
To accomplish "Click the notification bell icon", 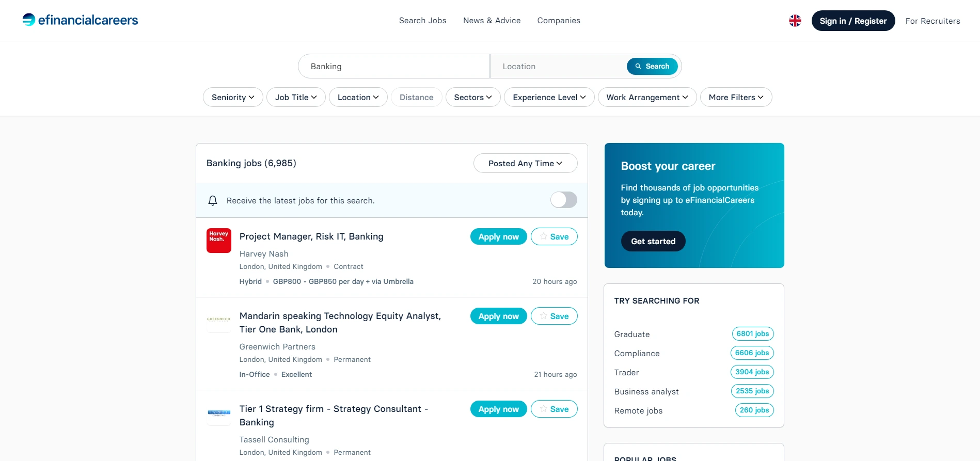I will click(x=213, y=200).
